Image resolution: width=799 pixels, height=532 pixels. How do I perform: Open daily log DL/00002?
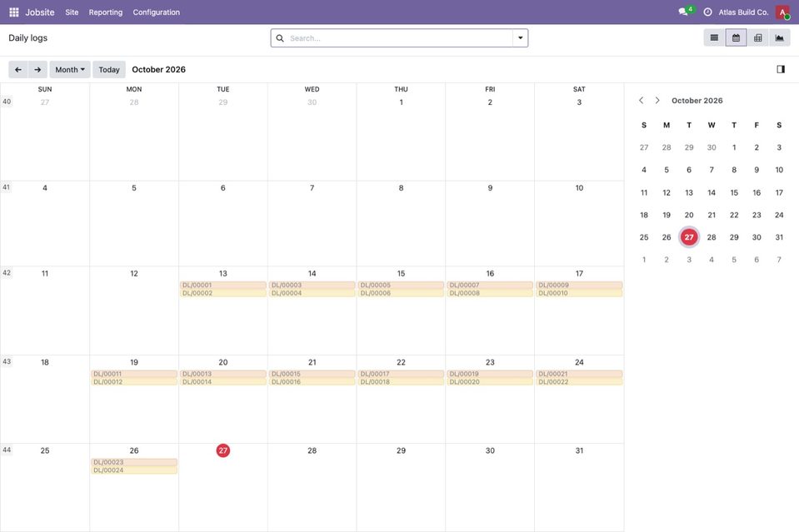(222, 293)
